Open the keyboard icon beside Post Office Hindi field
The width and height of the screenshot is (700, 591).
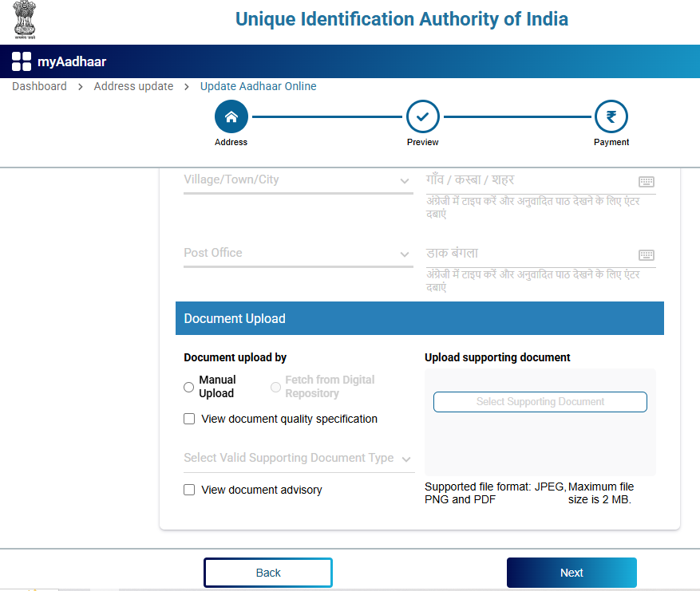(647, 254)
